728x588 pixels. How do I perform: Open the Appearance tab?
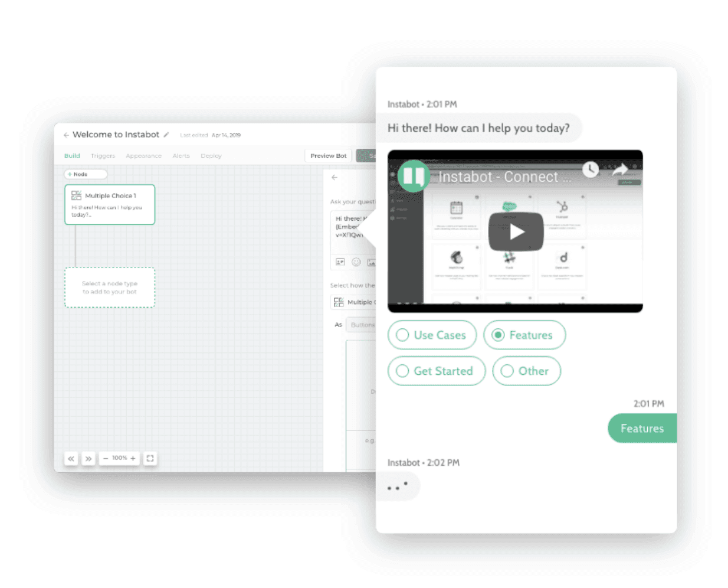tap(143, 156)
